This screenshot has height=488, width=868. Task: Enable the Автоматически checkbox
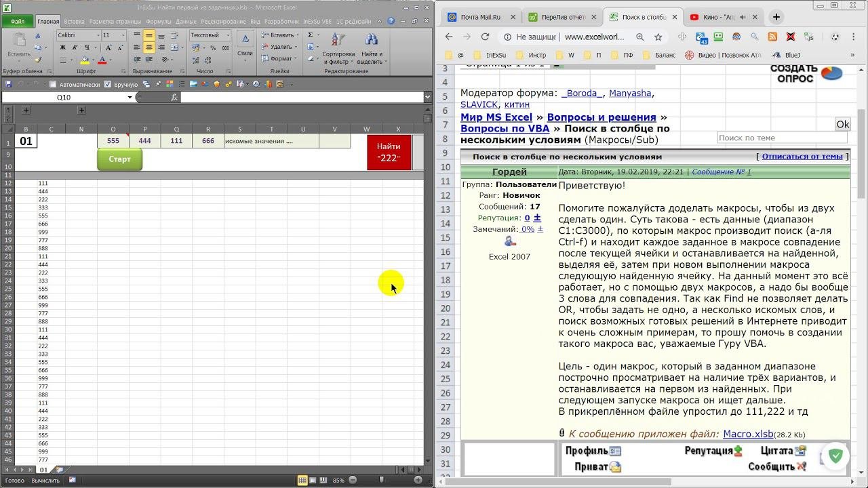pyautogui.click(x=53, y=85)
